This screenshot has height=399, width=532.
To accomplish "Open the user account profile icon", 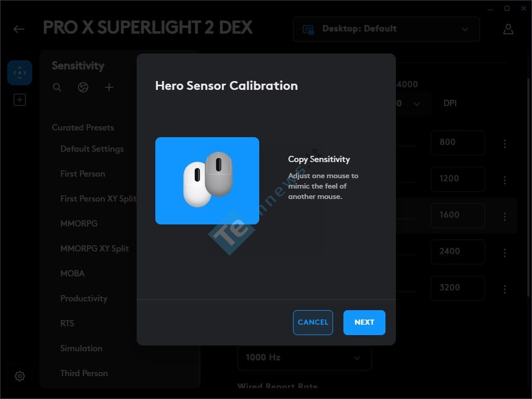I will click(508, 29).
